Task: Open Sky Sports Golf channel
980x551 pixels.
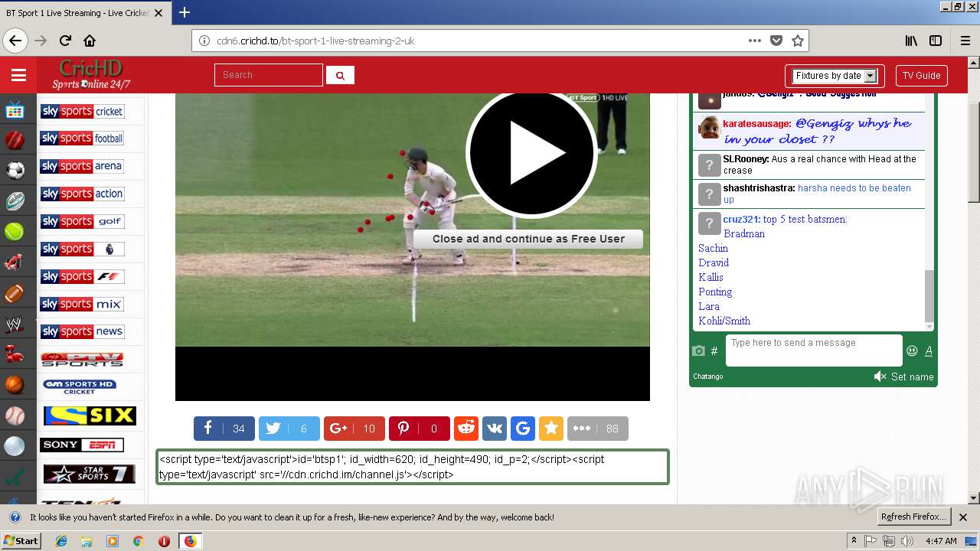Action: (82, 221)
